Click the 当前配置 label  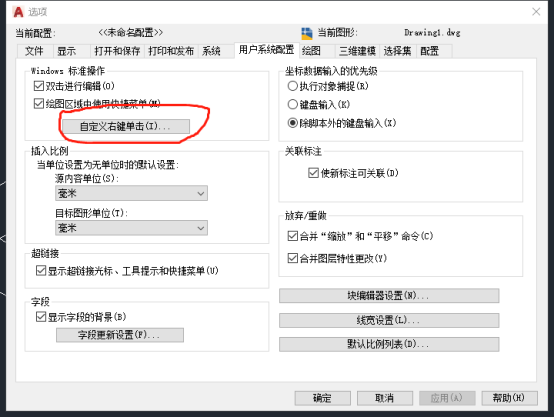click(x=35, y=34)
